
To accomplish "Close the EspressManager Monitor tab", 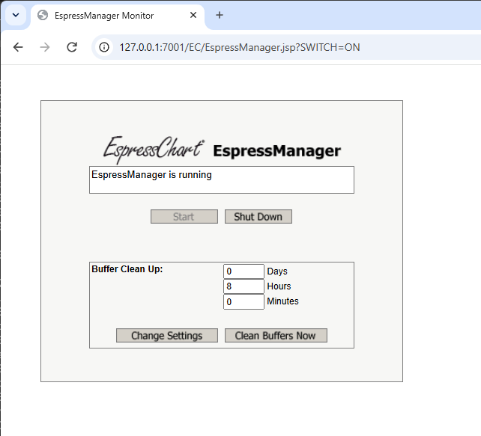I will coord(193,15).
